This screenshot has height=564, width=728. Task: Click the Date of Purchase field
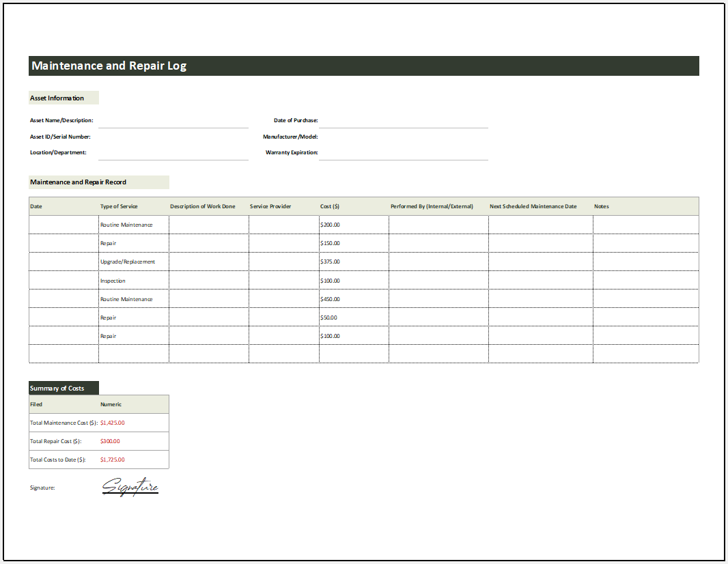[403, 124]
